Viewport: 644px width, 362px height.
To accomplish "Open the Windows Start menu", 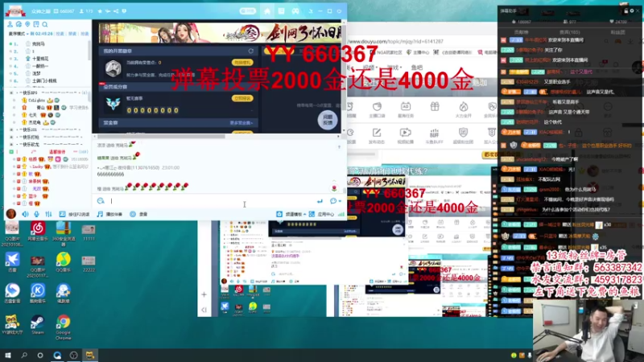I will (x=8, y=355).
